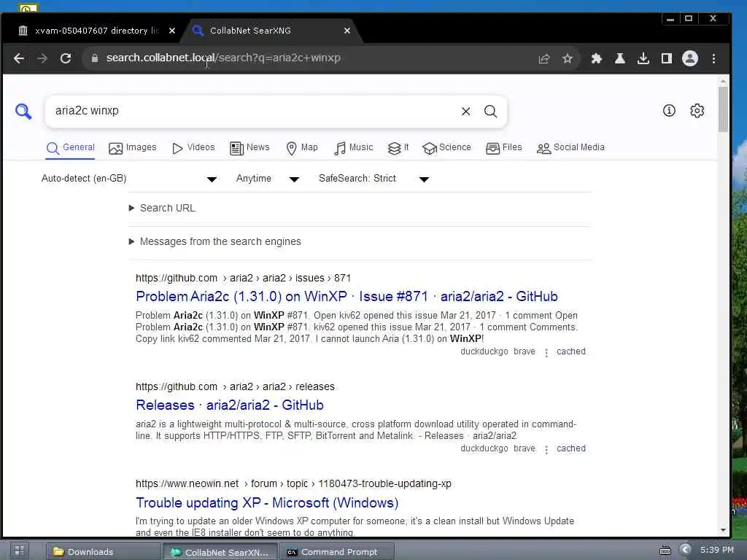Open more options dots for Releases result
Viewport: 747px width, 560px height.
pyautogui.click(x=546, y=449)
